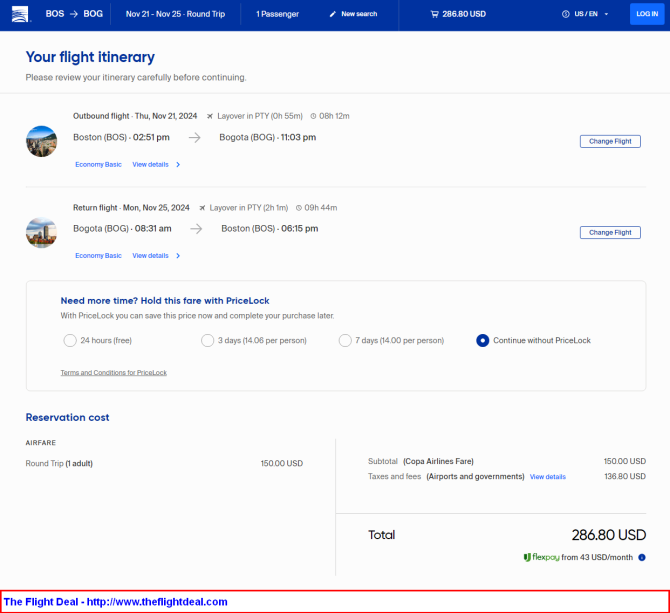The image size is (670, 613).
Task: Click the outbound layover plane icon
Action: [x=209, y=116]
